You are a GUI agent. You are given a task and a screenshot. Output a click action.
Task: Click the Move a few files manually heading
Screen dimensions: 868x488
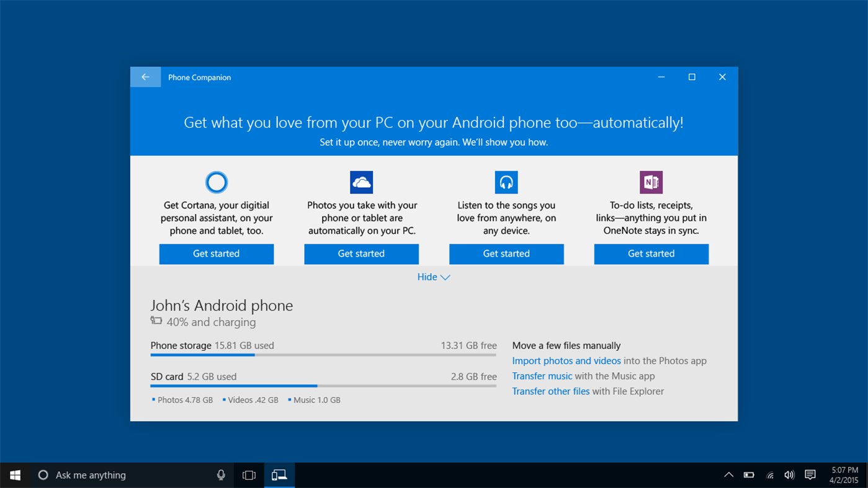coord(566,345)
